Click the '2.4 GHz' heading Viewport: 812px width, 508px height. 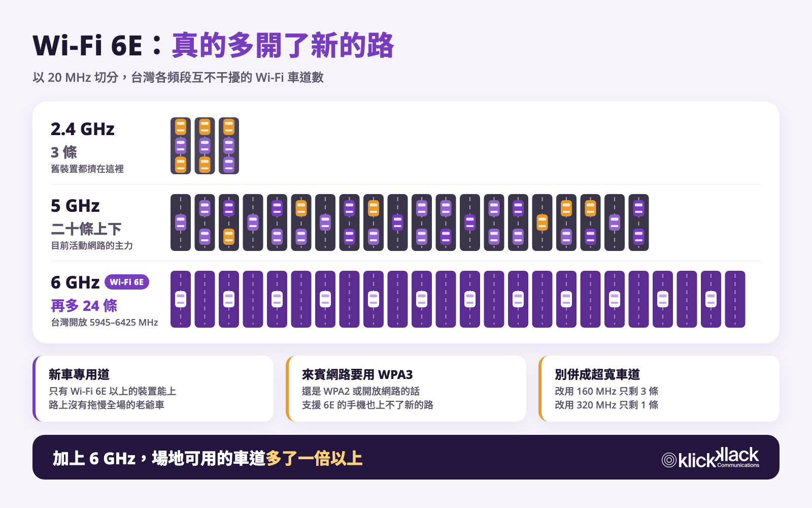pyautogui.click(x=83, y=129)
